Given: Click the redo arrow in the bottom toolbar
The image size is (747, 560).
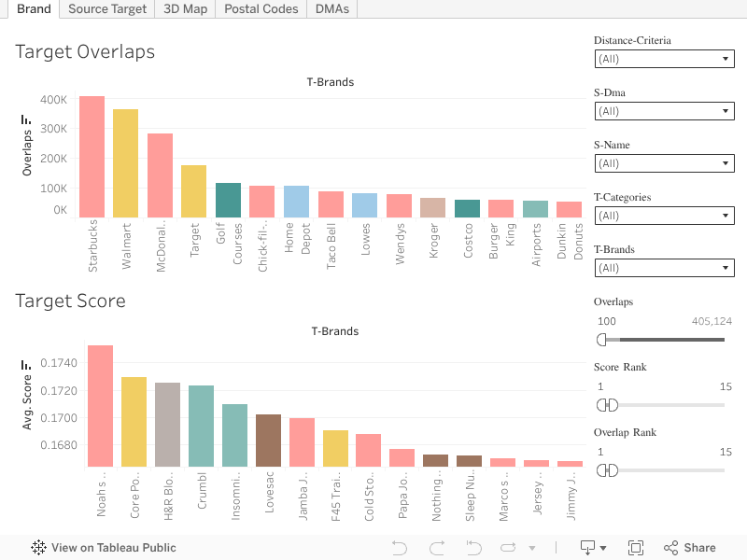Looking at the screenshot, I should (436, 548).
